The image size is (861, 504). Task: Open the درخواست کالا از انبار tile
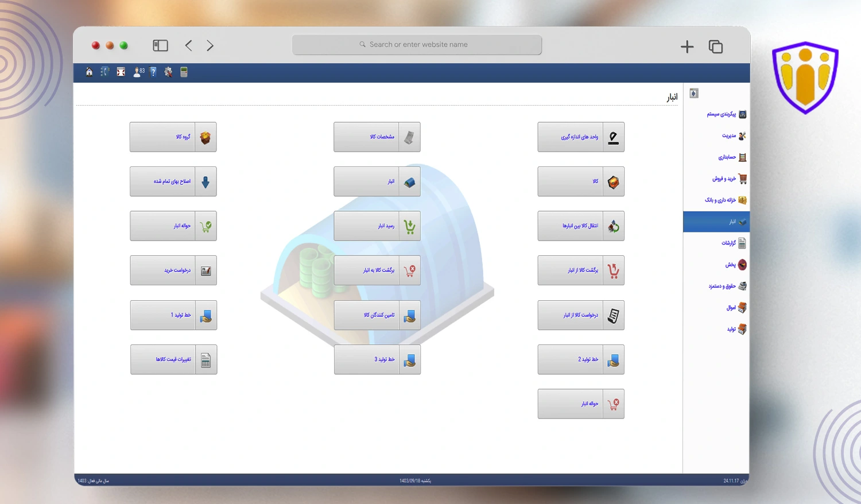coord(581,315)
